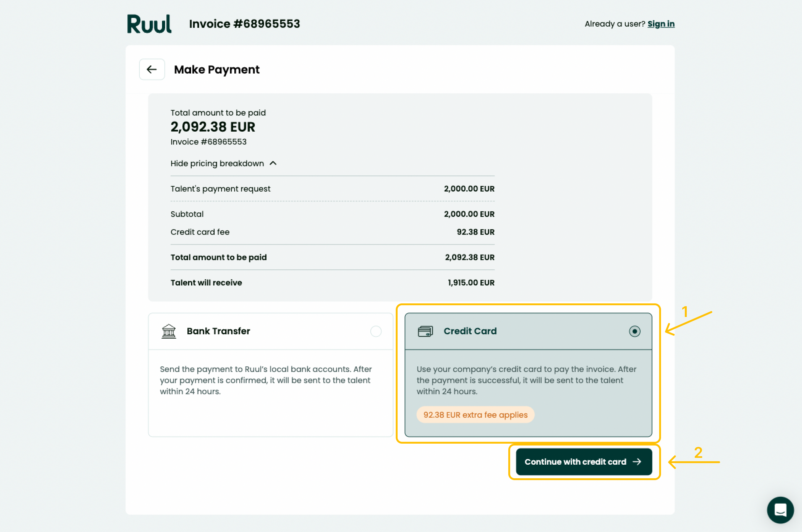Click the bank building icon
This screenshot has width=802, height=532.
coord(169,331)
